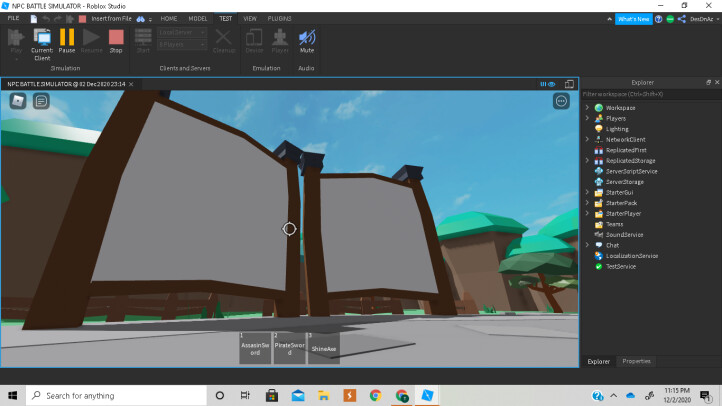Screen dimensions: 722x406
Task: Switch to the HOME tab
Action: pyautogui.click(x=169, y=19)
